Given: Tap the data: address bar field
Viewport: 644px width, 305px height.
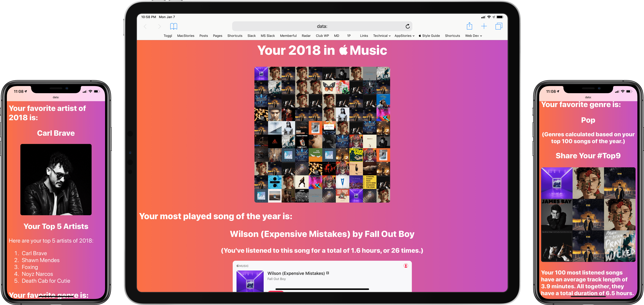Looking at the screenshot, I should point(322,26).
